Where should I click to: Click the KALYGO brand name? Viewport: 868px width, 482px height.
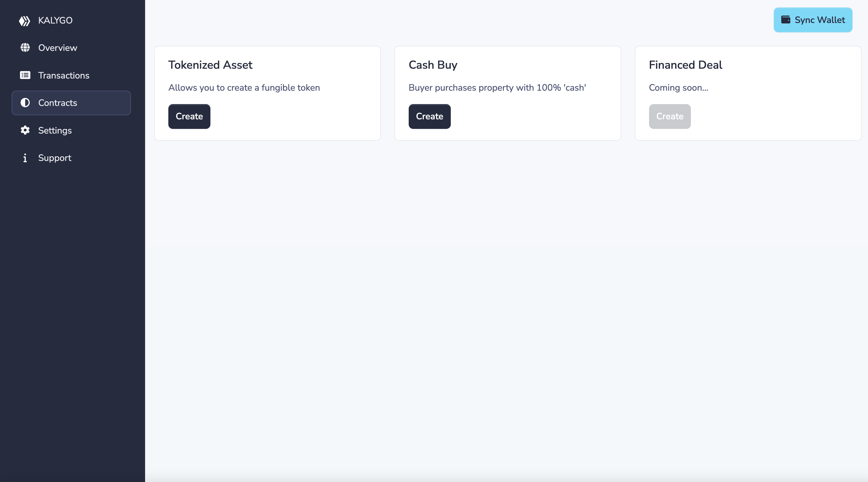click(55, 20)
